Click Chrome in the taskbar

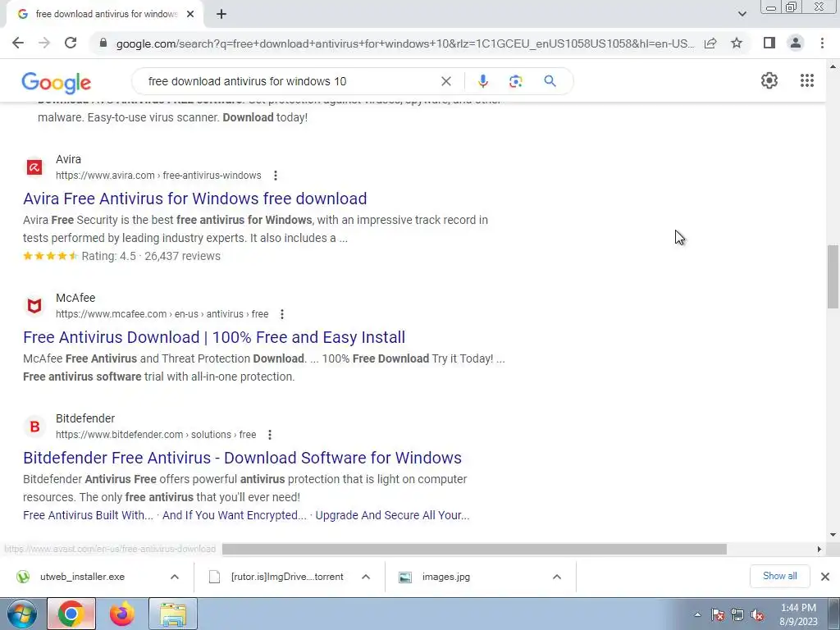click(71, 614)
